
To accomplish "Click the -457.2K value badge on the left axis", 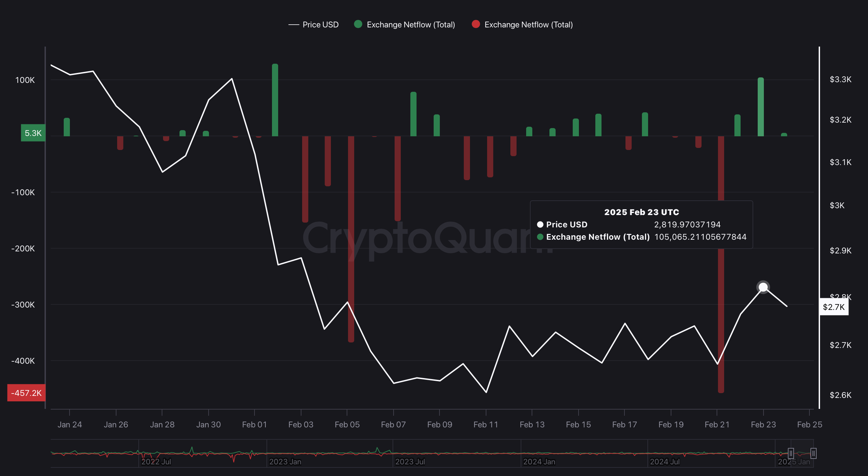I will (26, 393).
